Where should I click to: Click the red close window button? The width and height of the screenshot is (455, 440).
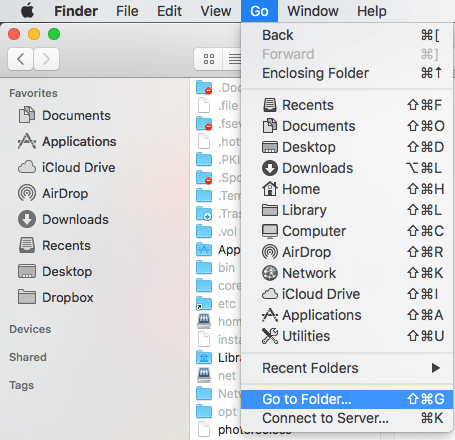click(14, 34)
